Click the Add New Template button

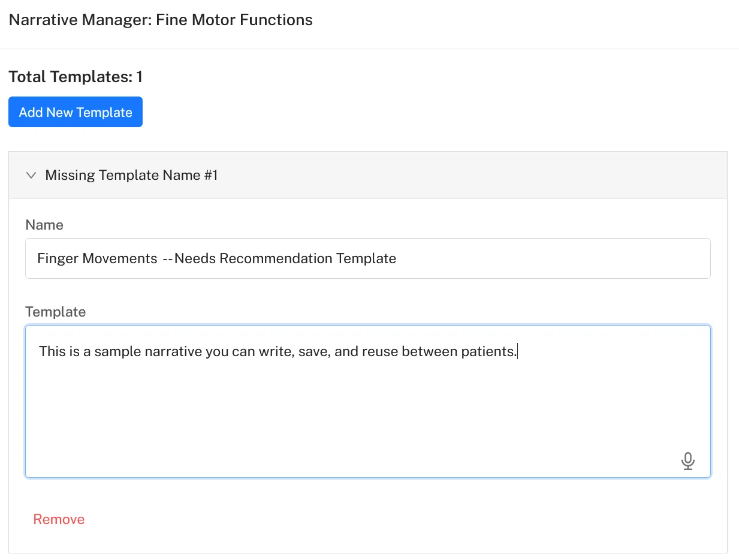(x=76, y=112)
